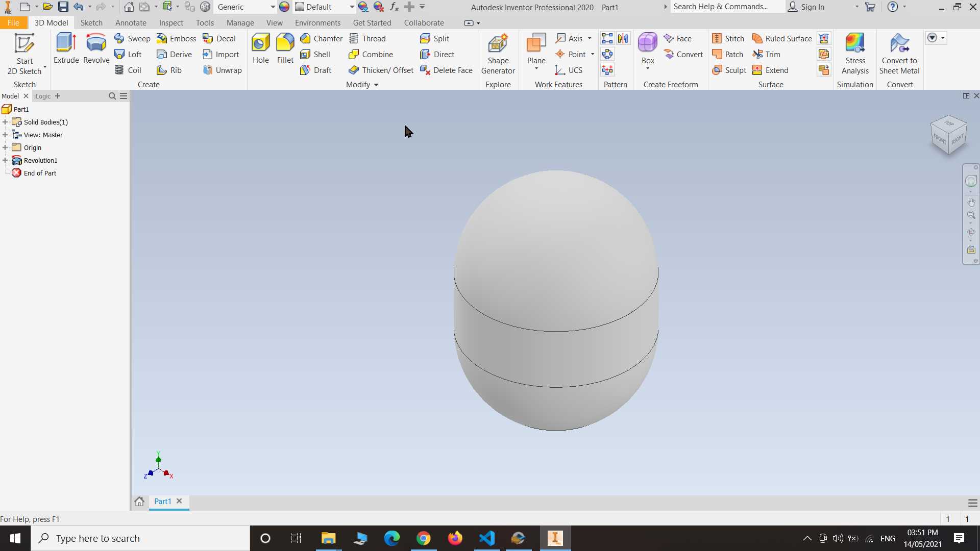Open the Manage ribbon tab

click(240, 23)
